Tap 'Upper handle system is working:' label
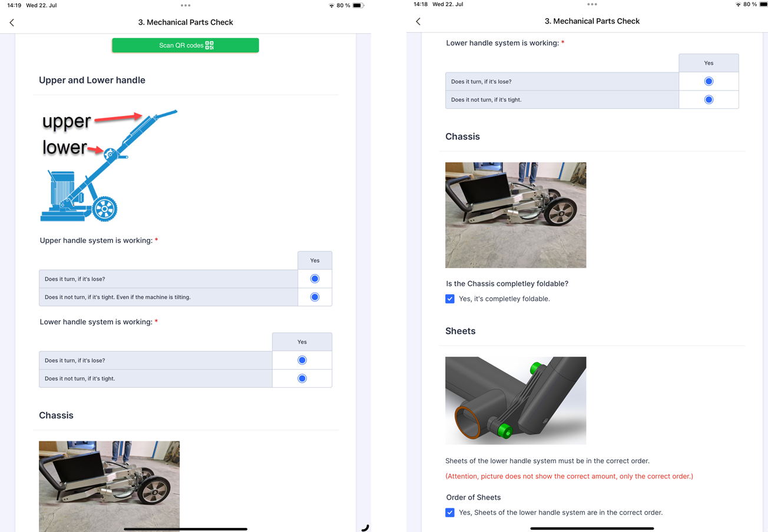Viewport: 768px width, 532px height. 96,241
